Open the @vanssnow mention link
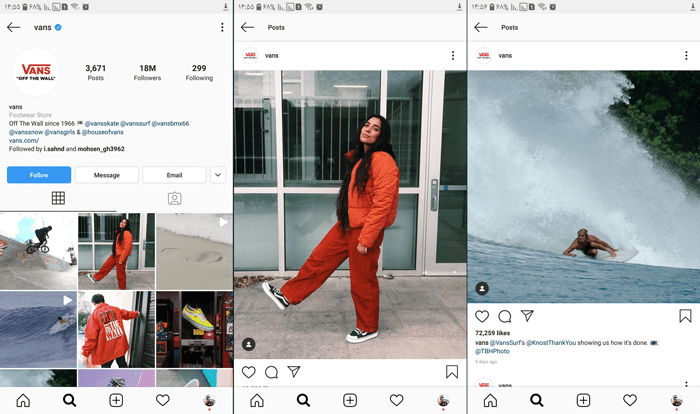This screenshot has height=414, width=700. coord(26,132)
